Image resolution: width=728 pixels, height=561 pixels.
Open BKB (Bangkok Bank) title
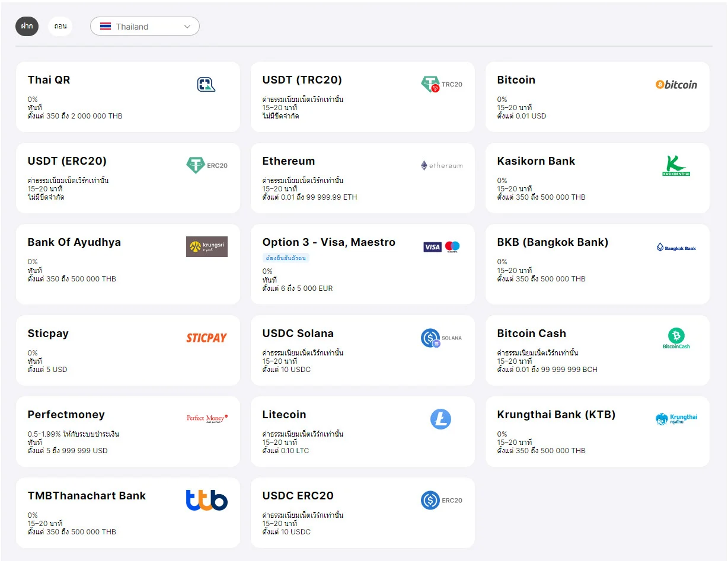[553, 242]
